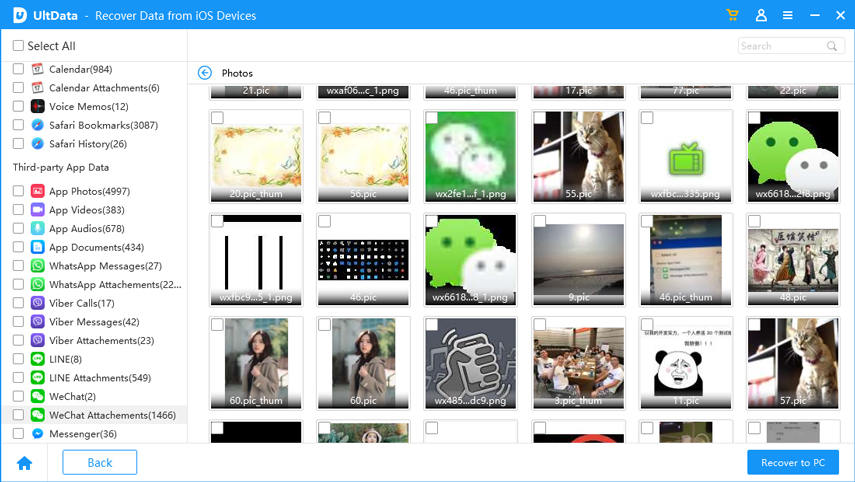Click the LINE(8) icon
The width and height of the screenshot is (855, 482).
click(x=37, y=359)
